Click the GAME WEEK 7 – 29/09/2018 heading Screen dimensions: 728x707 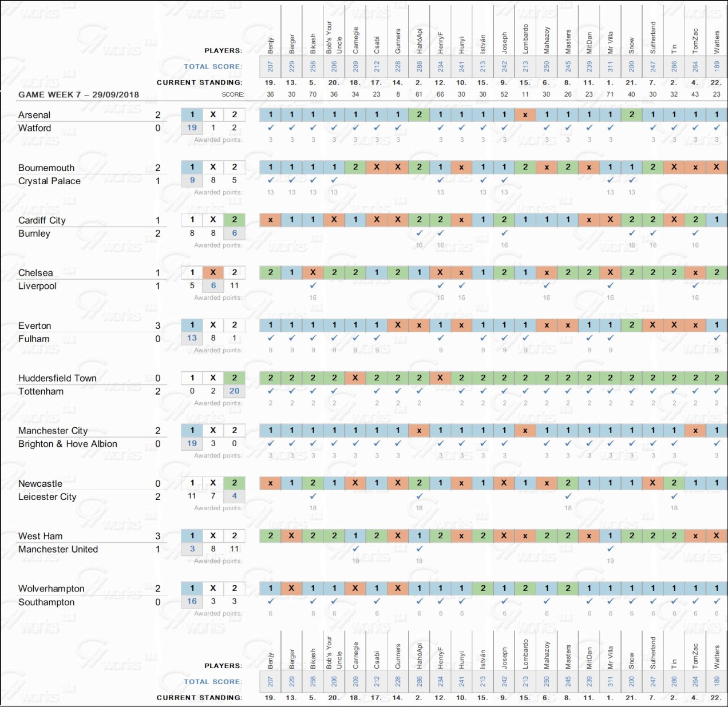coord(78,94)
